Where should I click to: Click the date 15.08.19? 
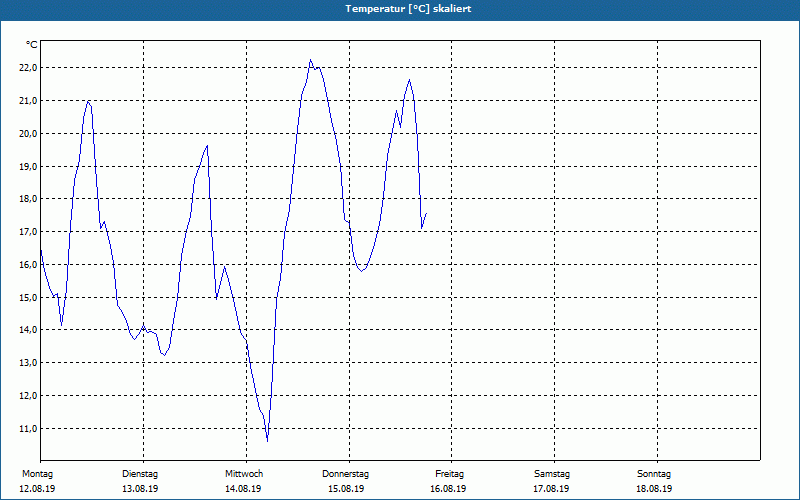click(x=346, y=489)
